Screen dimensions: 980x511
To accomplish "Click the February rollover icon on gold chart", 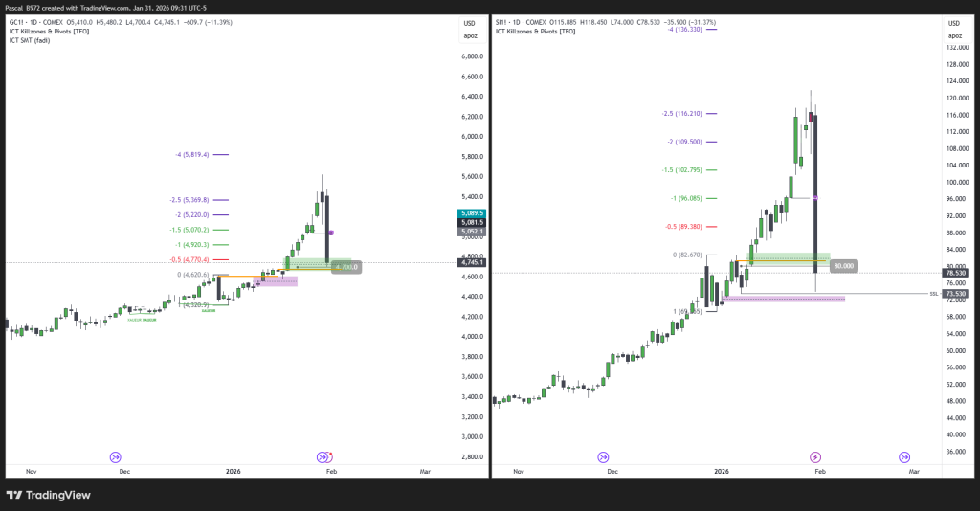I will pos(323,457).
